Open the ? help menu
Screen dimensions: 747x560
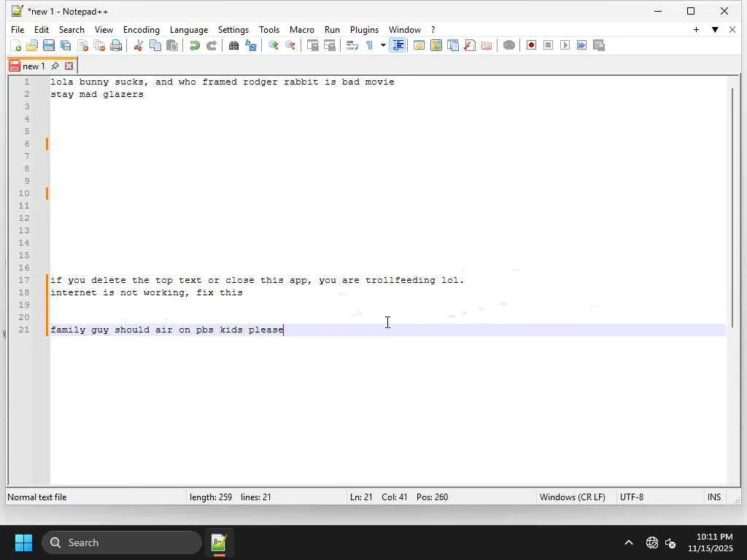click(x=433, y=29)
